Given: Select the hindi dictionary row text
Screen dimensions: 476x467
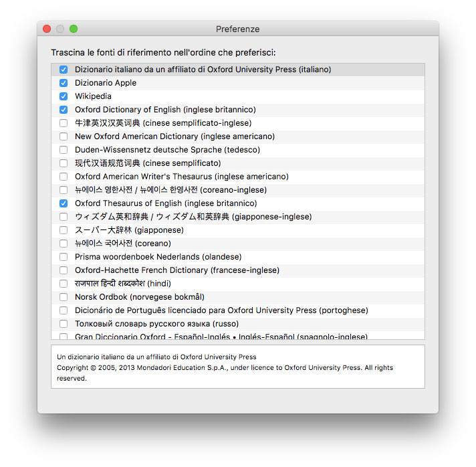Looking at the screenshot, I should [x=123, y=284].
